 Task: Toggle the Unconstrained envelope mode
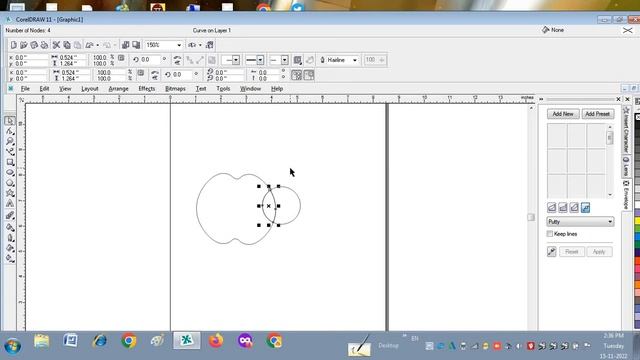click(x=585, y=208)
